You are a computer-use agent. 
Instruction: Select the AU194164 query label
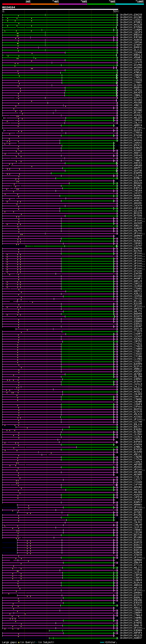(x=8, y=7)
